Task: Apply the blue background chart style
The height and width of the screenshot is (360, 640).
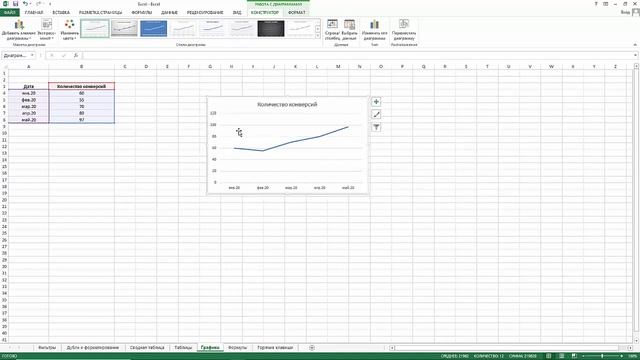Action: tap(153, 29)
